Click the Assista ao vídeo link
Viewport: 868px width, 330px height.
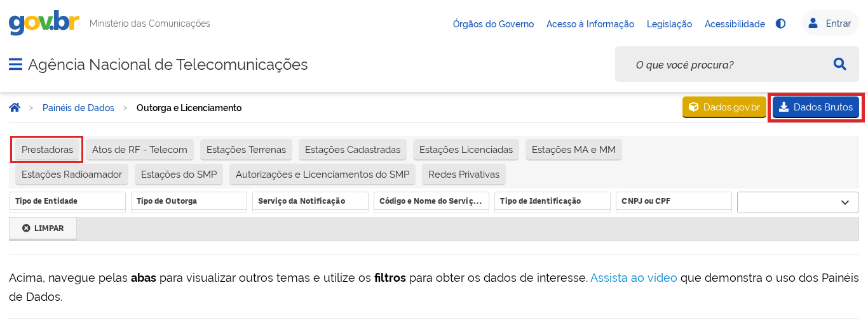pos(634,277)
